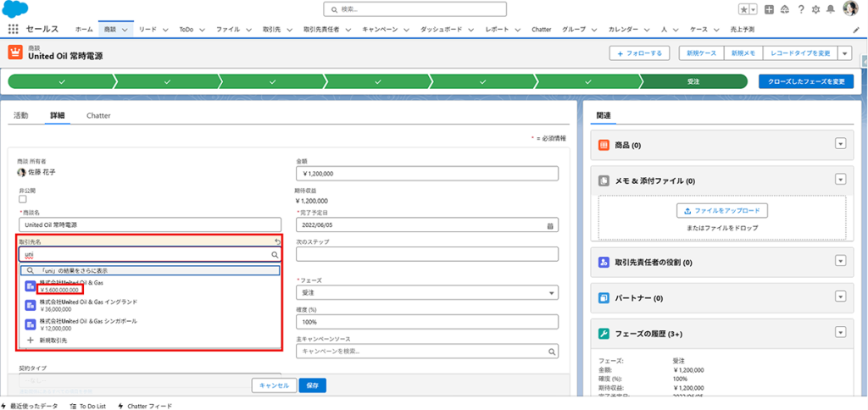Open the 商談 tab dropdown chevron
Screen dimensions: 868x410
(125, 30)
